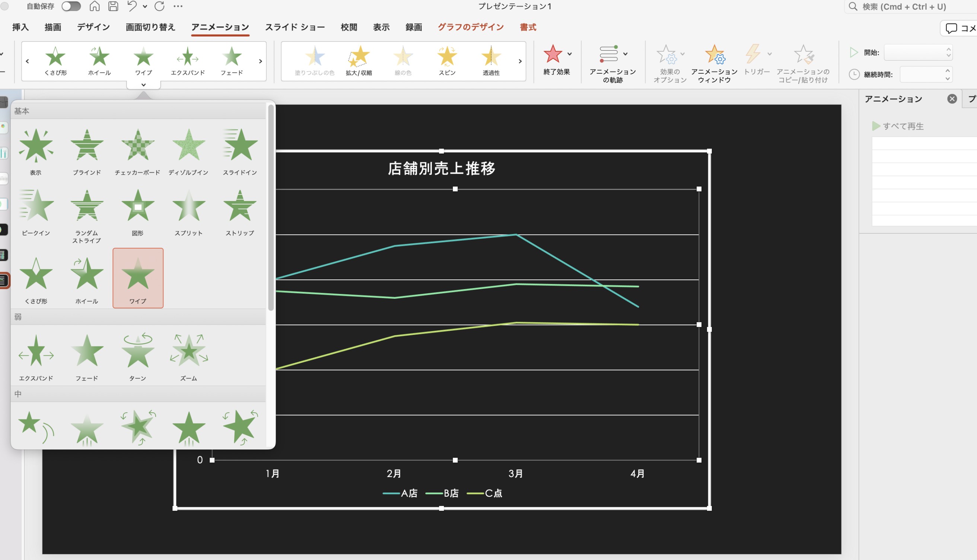Choose the ズーム entrance animation

pos(188,357)
